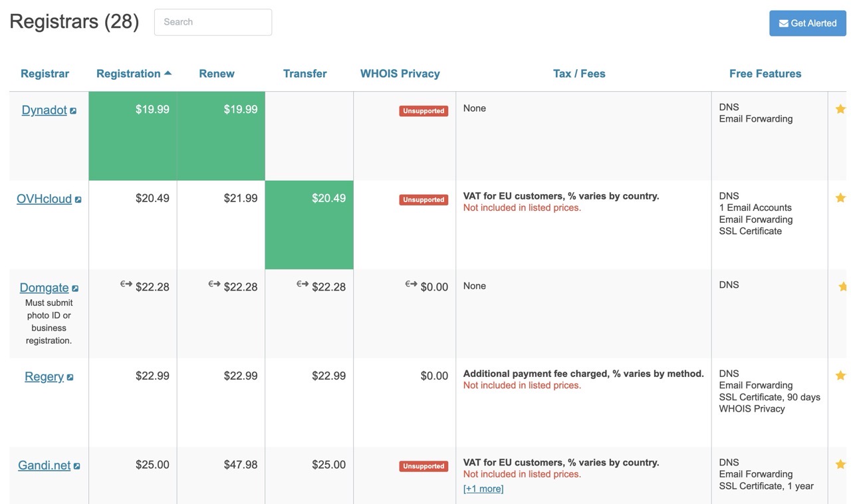Click Gandi.net's $25.00 registration price
This screenshot has height=504, width=851.
[x=152, y=465]
